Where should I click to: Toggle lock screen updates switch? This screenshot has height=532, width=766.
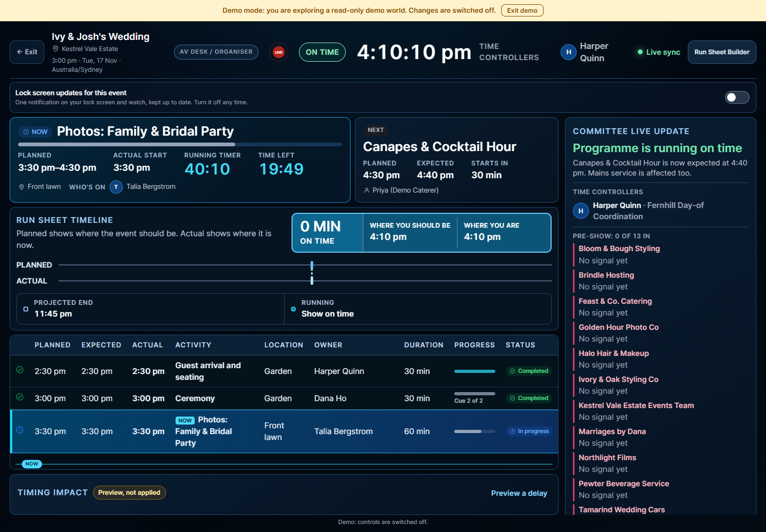(x=737, y=97)
